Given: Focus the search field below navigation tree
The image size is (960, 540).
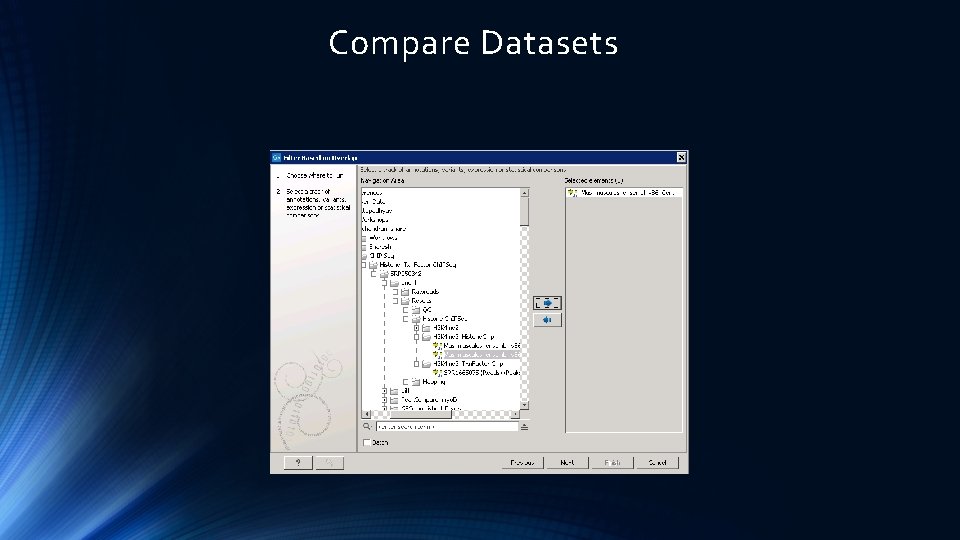Looking at the screenshot, I should [x=447, y=427].
